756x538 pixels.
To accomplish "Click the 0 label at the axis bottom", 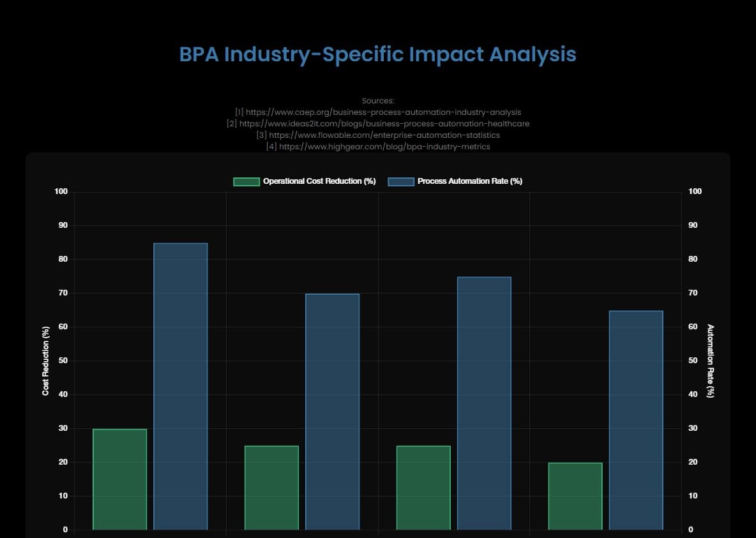I will point(64,529).
